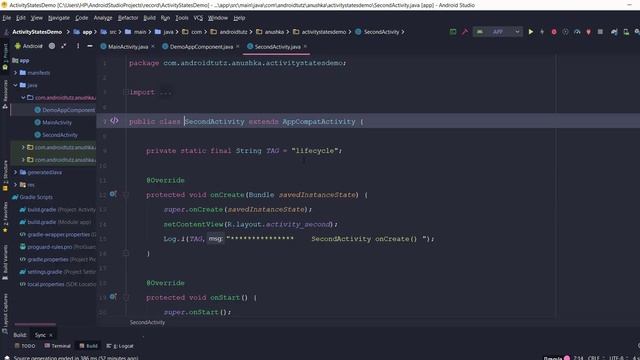Open the Logcat tool window
This screenshot has height=360, width=640.
click(120, 346)
